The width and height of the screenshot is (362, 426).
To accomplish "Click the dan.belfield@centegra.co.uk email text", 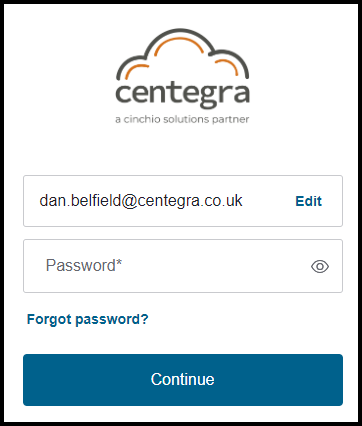I will [141, 201].
